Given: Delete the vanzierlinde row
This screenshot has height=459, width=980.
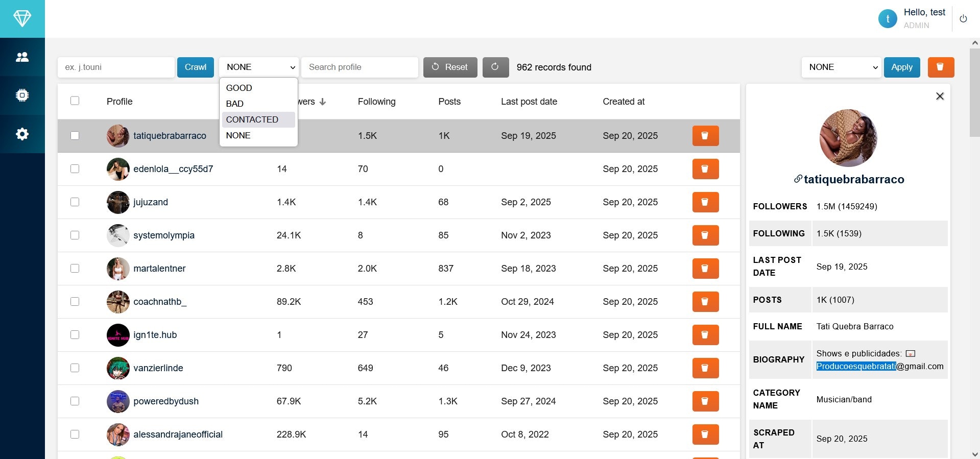Looking at the screenshot, I should (x=705, y=368).
